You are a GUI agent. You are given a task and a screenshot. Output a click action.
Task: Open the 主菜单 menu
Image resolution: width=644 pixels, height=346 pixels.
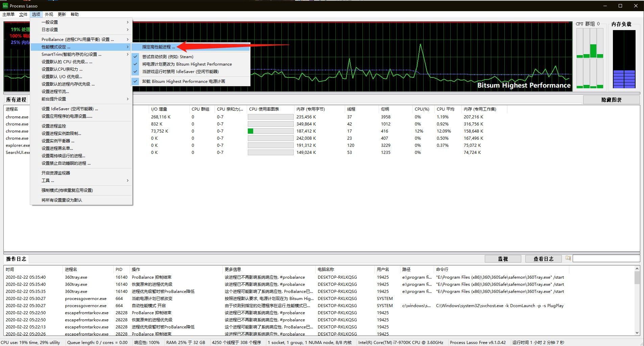pos(8,15)
